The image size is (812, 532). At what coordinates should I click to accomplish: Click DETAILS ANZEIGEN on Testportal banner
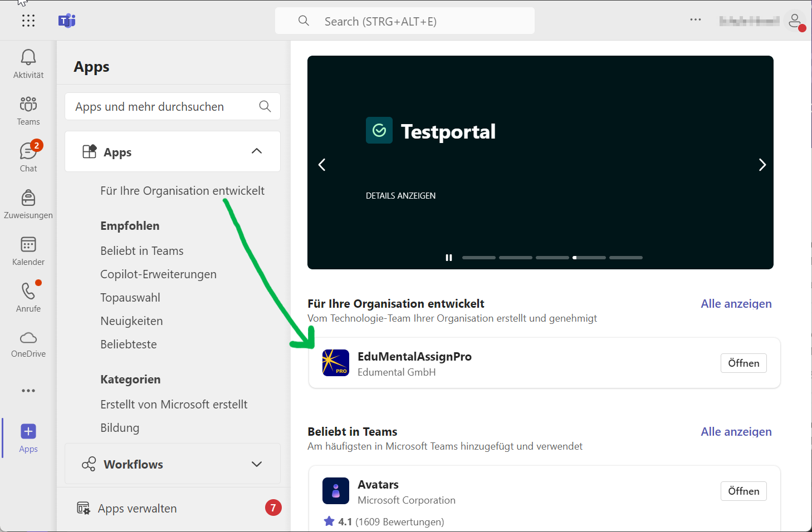tap(400, 196)
